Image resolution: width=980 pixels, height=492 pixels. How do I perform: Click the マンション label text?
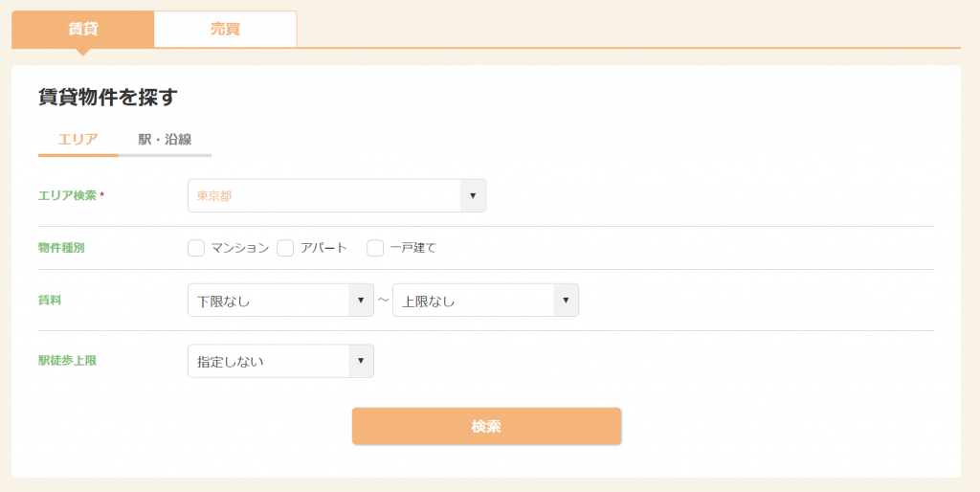[240, 248]
